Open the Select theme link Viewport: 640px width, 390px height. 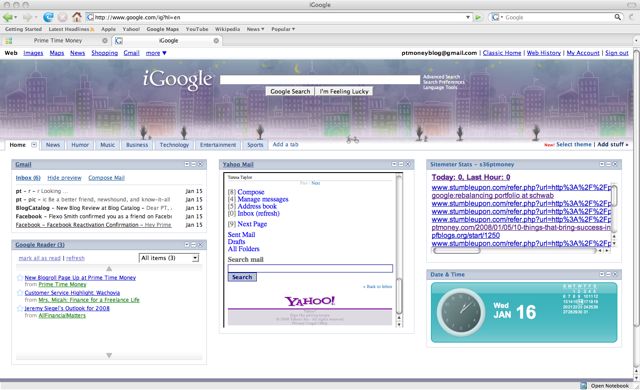click(x=573, y=144)
